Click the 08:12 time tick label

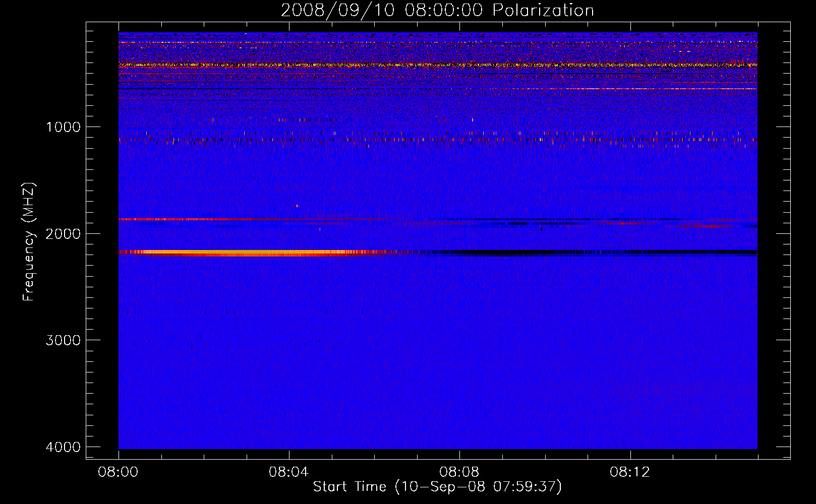tap(630, 472)
